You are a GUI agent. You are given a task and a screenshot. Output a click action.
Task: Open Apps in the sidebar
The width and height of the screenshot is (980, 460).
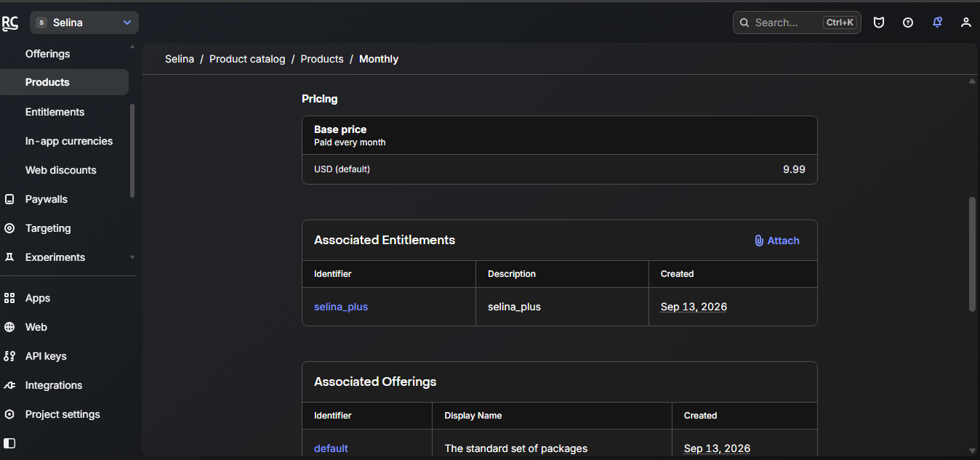tap(38, 298)
